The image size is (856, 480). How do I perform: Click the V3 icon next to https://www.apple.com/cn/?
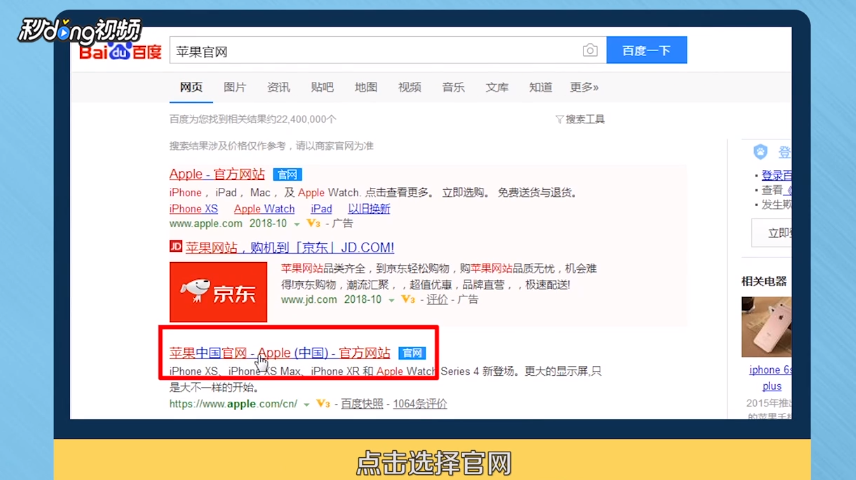(323, 404)
